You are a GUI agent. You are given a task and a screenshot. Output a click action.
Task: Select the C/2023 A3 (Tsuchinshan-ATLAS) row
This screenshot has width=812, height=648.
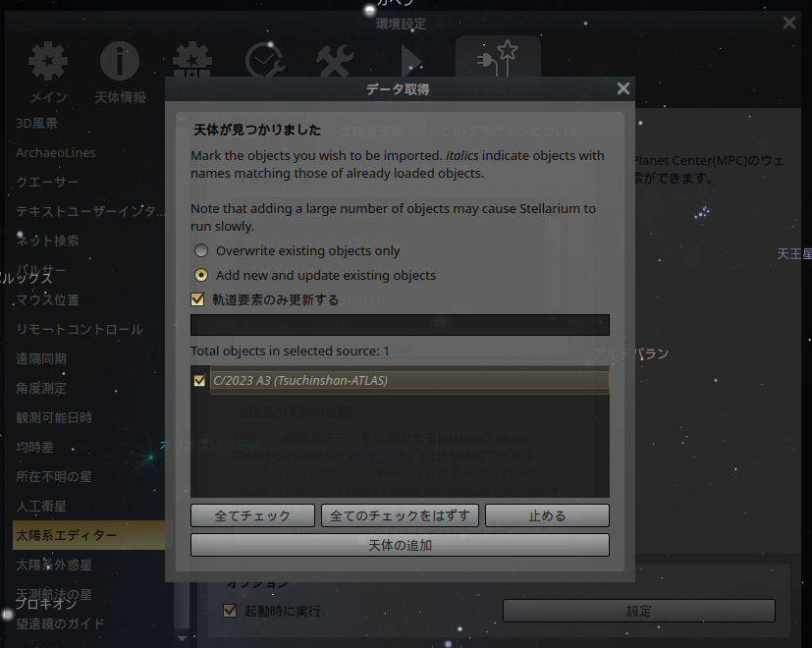pyautogui.click(x=409, y=381)
